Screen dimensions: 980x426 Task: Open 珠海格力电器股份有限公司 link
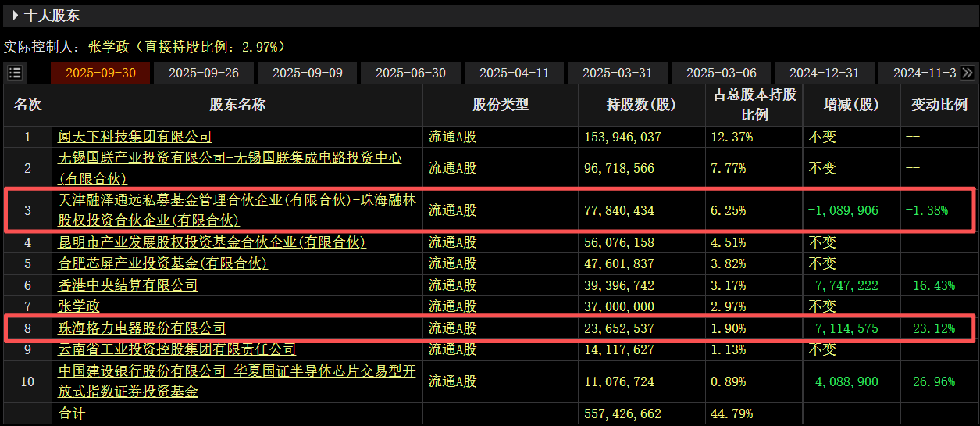142,328
